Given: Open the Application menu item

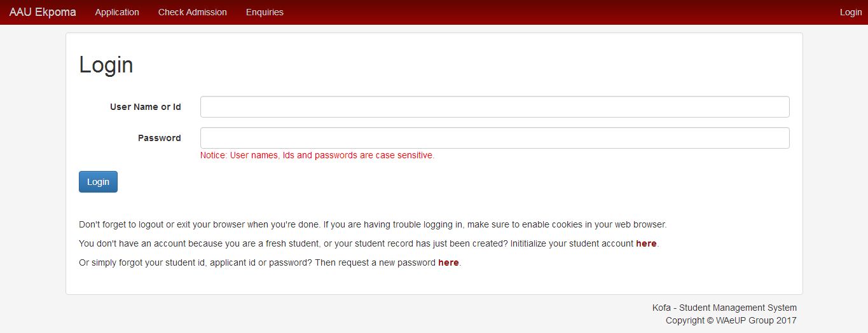Looking at the screenshot, I should pyautogui.click(x=117, y=12).
